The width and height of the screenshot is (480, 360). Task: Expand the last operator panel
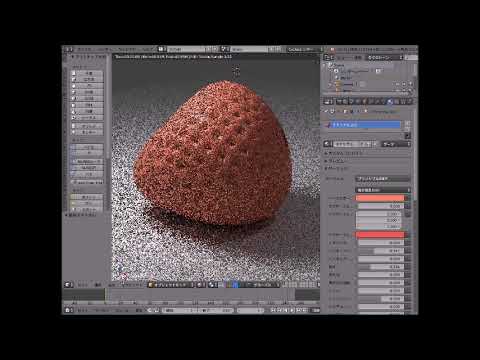81,215
